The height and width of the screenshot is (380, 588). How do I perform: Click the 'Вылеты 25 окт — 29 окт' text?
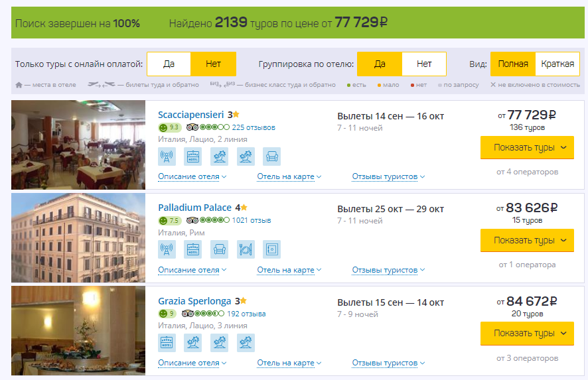tap(390, 209)
